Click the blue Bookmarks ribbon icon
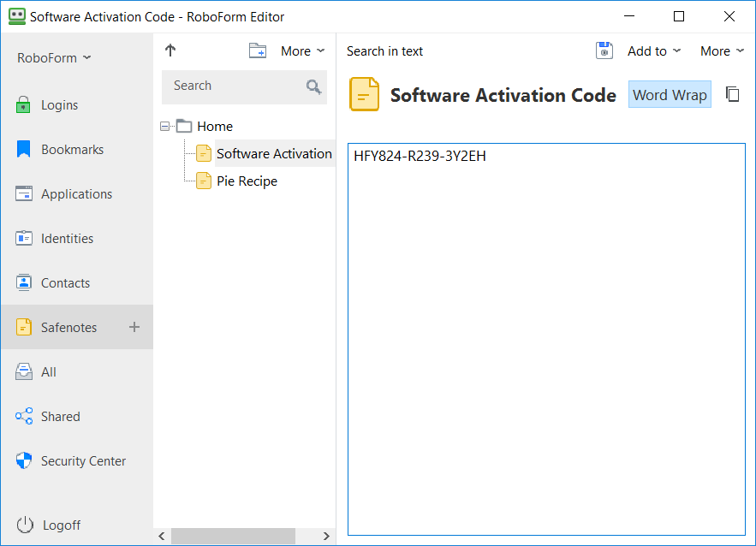Screen dimensions: 756x546 23,149
